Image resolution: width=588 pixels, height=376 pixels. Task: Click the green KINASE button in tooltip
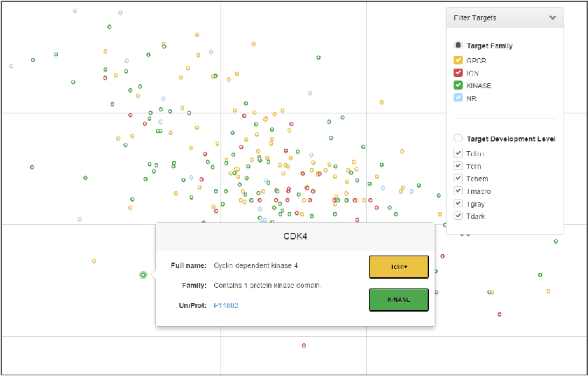398,299
